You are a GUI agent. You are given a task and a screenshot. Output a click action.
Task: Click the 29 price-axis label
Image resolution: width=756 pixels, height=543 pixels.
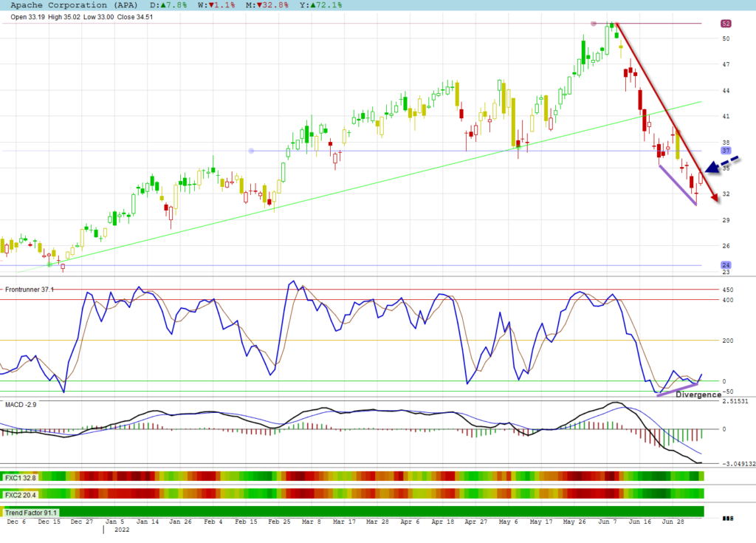[726, 220]
